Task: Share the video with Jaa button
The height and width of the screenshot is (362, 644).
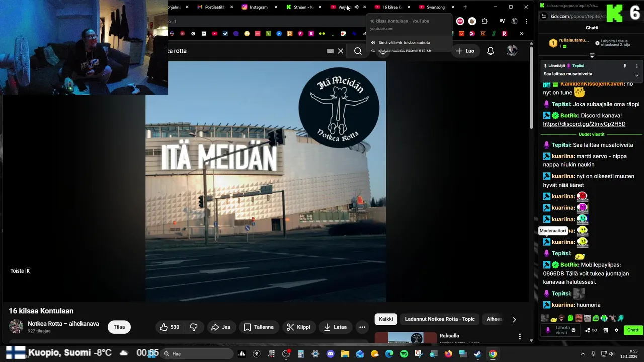Action: coord(221,327)
